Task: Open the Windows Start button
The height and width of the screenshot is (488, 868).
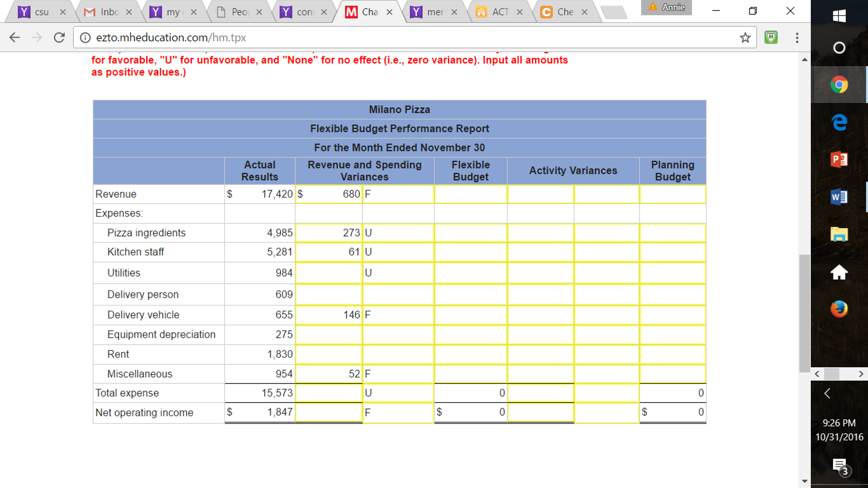Action: point(839,16)
